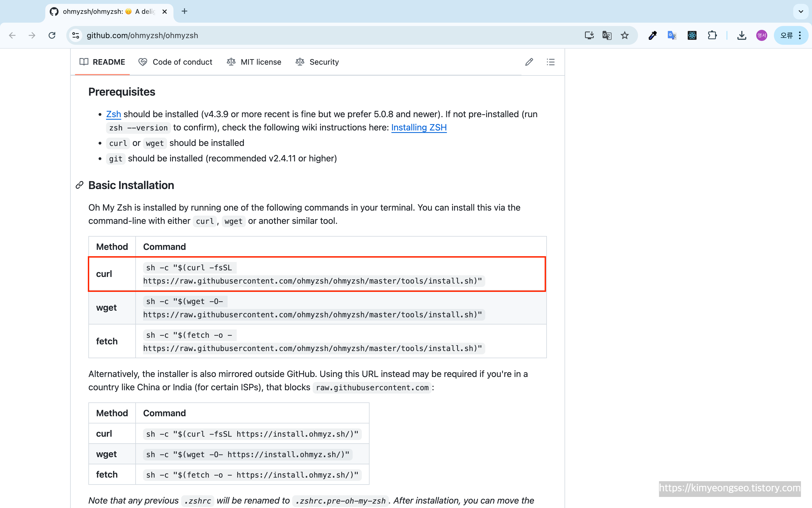The width and height of the screenshot is (812, 508).
Task: Switch to the README tab
Action: [x=102, y=62]
